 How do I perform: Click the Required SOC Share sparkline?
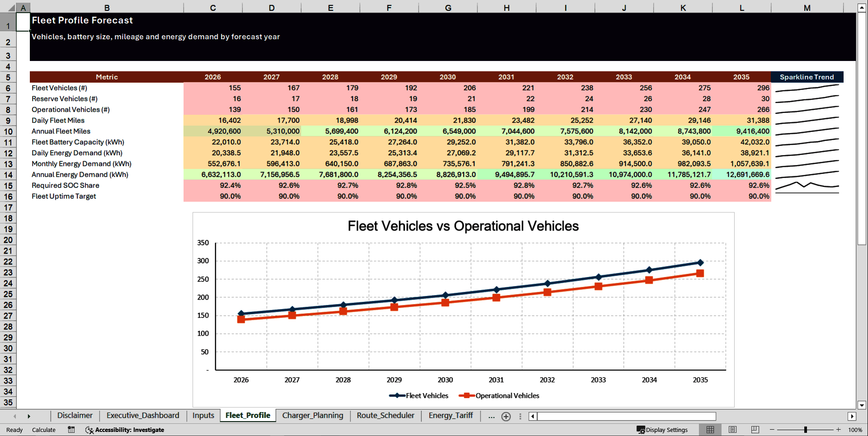(807, 185)
